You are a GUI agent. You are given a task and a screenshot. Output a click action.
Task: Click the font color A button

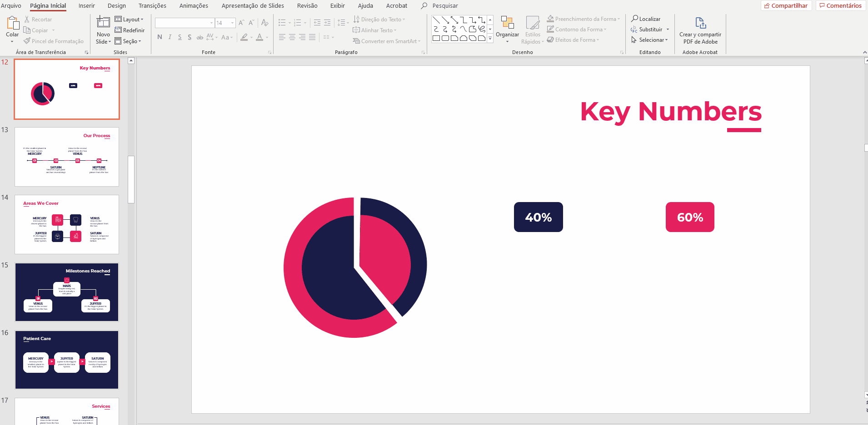click(259, 37)
